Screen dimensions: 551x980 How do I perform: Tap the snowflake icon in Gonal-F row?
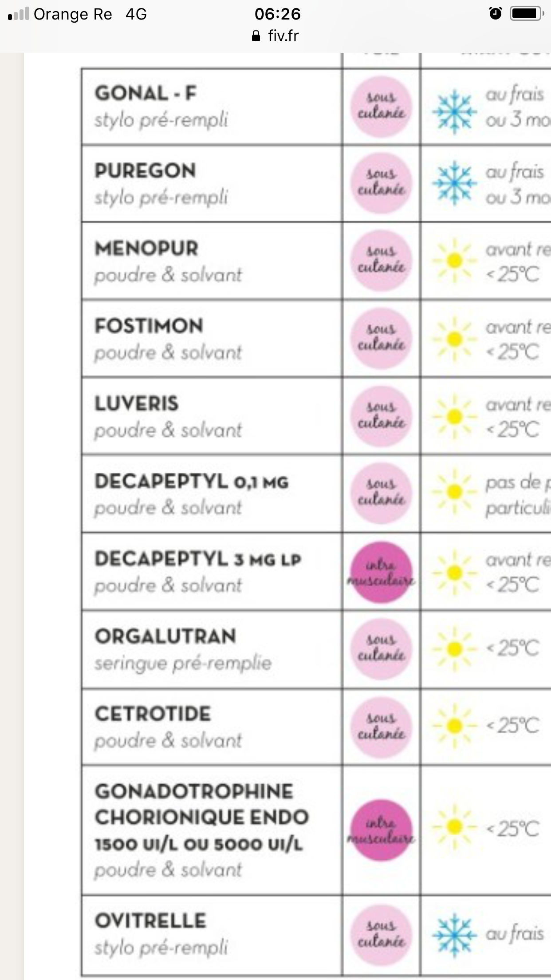point(454,112)
